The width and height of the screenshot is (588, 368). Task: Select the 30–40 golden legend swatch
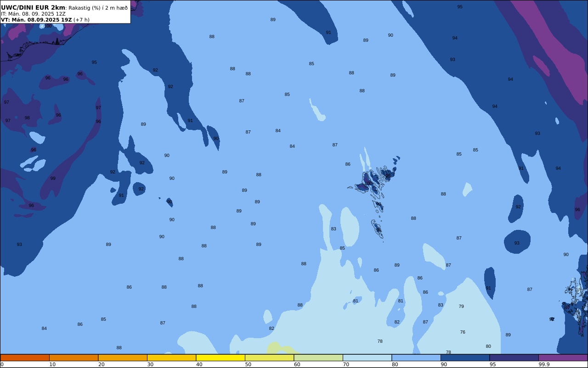(x=171, y=357)
